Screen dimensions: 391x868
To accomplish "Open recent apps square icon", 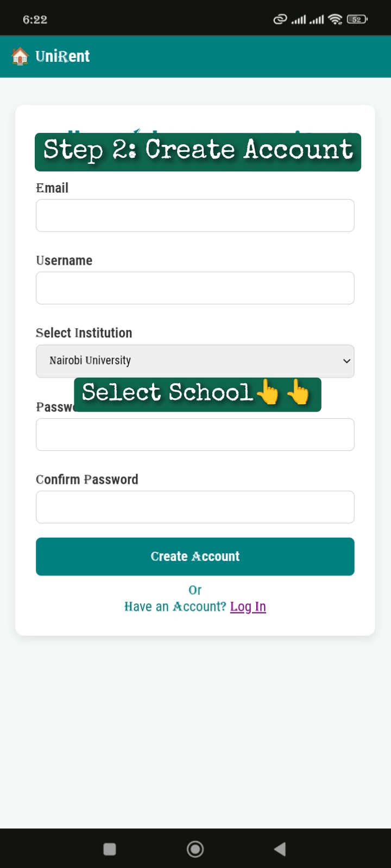I will (110, 849).
